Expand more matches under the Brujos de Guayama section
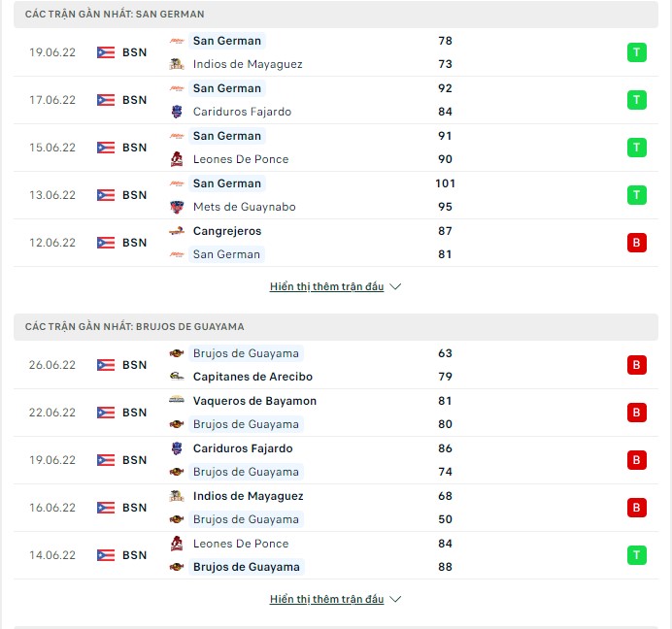672x629 pixels. [x=326, y=599]
